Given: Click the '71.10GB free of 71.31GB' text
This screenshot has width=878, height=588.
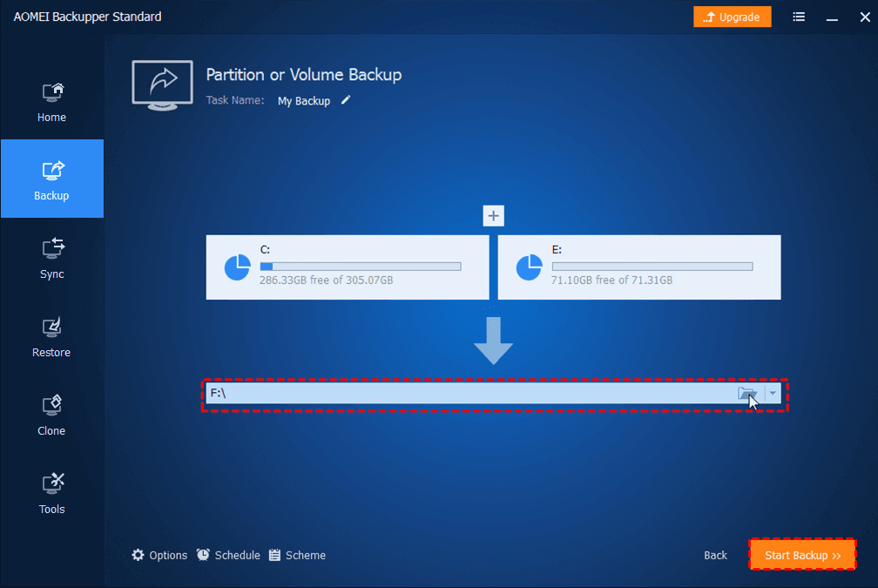Looking at the screenshot, I should 612,280.
